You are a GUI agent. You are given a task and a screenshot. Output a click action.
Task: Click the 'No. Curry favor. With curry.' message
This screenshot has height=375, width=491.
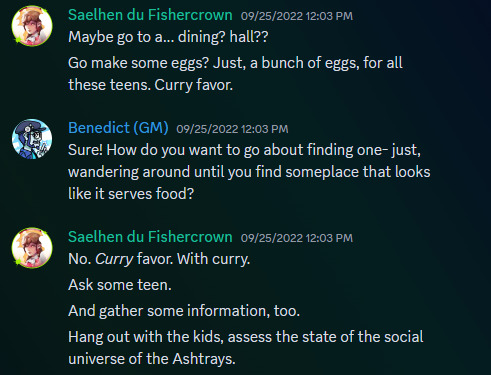[x=159, y=259]
